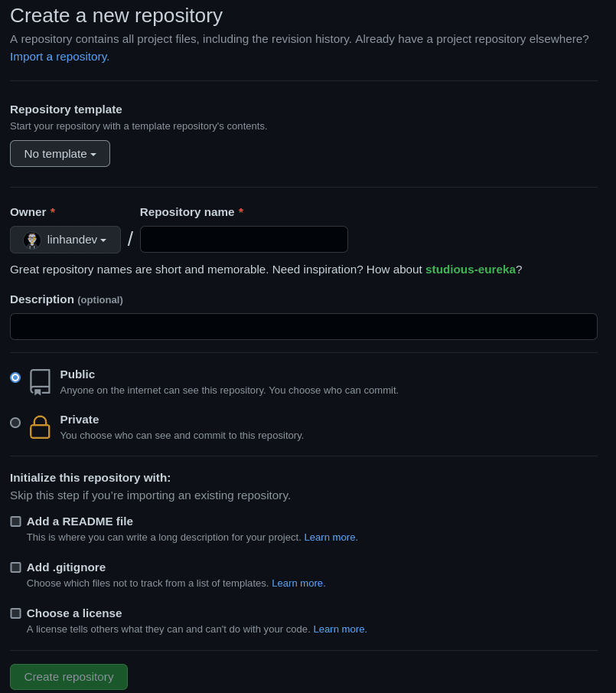
Task: Click the Public option label
Action: click(77, 374)
